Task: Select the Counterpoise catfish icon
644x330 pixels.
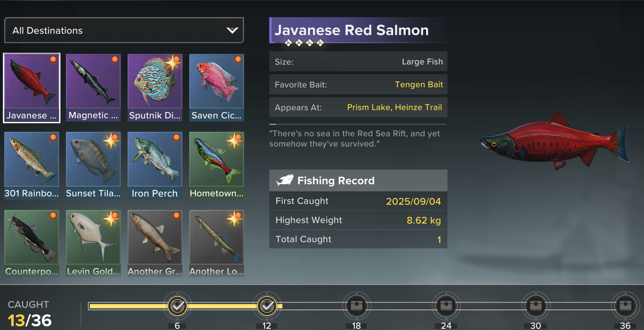Action: click(x=32, y=244)
